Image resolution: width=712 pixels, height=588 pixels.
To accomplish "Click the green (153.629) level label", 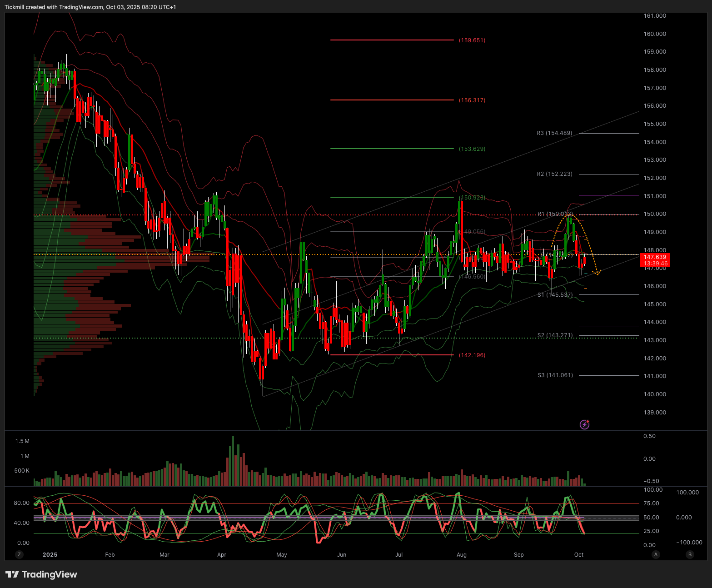I will (472, 149).
